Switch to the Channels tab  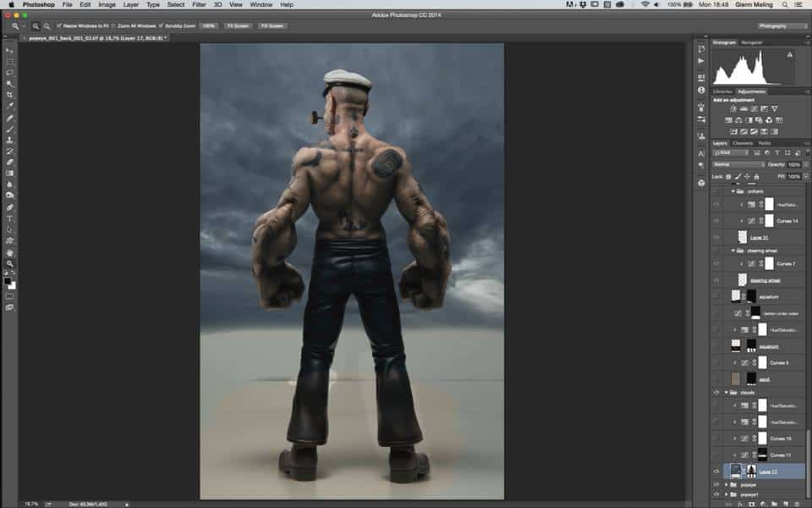pos(743,143)
